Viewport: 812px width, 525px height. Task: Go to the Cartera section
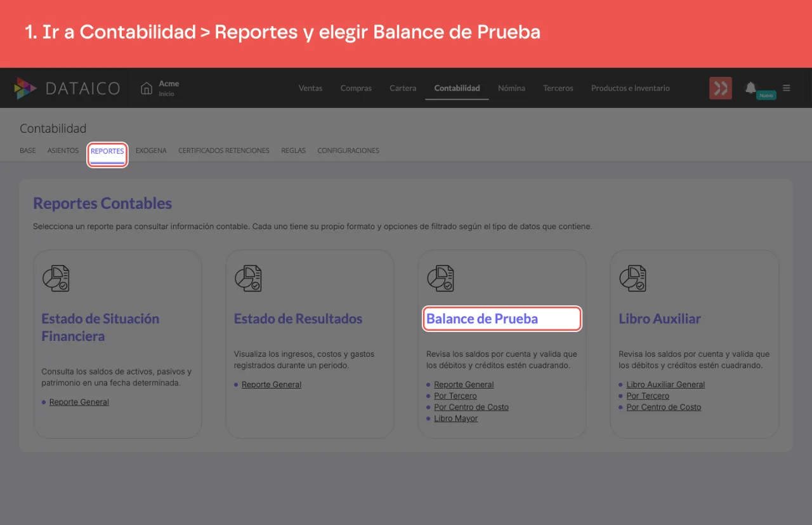[x=403, y=88]
